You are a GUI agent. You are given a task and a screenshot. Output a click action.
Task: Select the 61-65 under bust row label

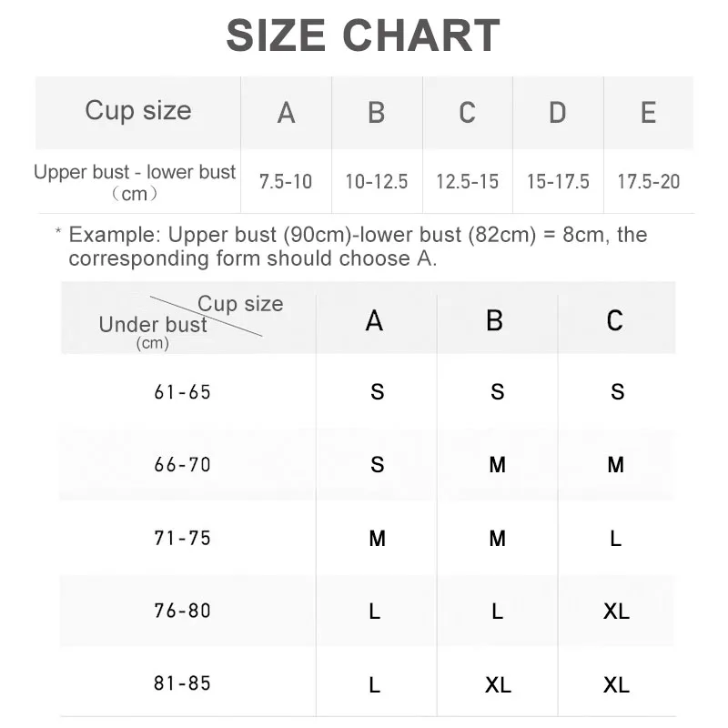click(182, 392)
